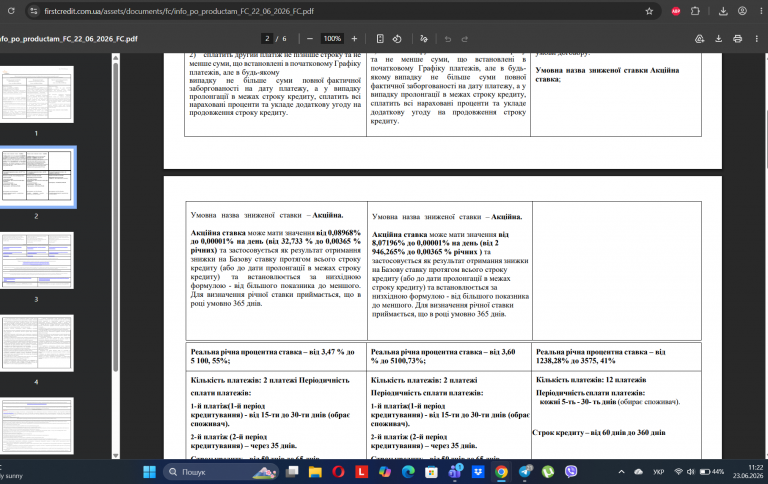The image size is (768, 484).
Task: Select page 4 thumbnail in sidebar
Action: click(x=37, y=343)
